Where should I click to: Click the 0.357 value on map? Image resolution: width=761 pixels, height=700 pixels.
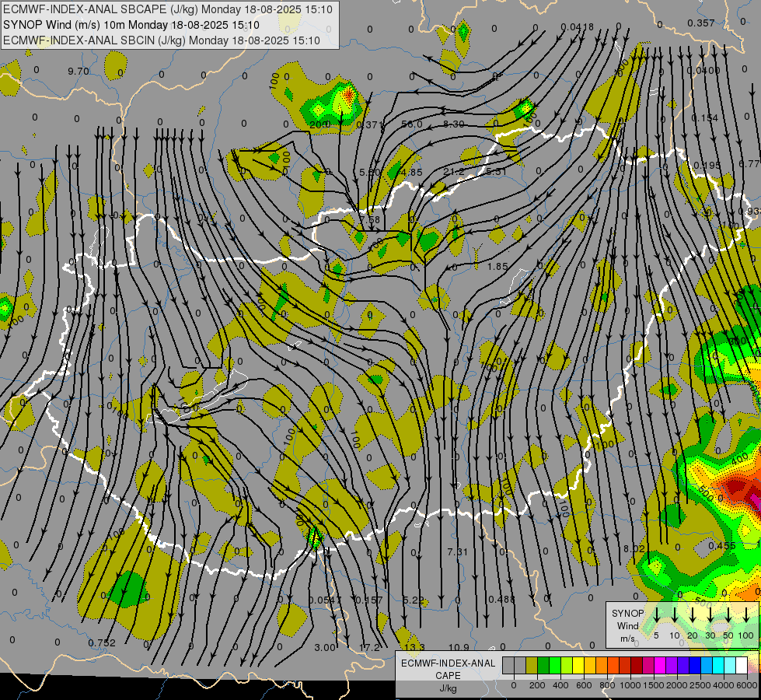pyautogui.click(x=701, y=23)
